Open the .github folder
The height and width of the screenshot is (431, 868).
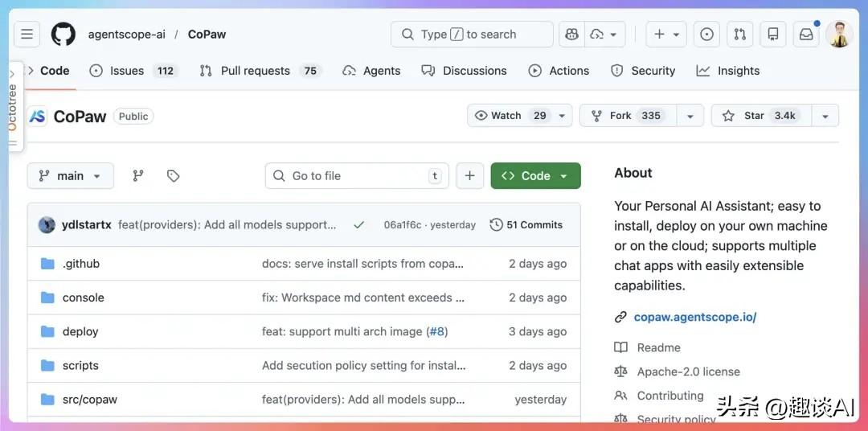click(x=81, y=264)
